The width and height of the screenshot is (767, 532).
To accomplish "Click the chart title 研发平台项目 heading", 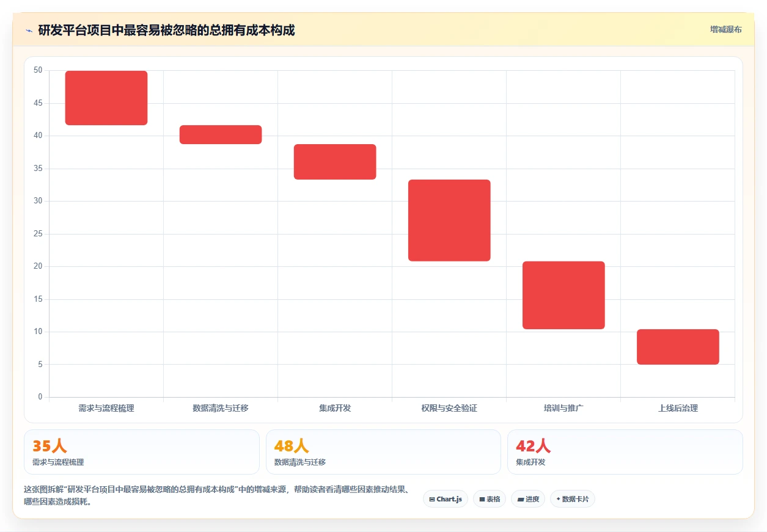I will [166, 30].
